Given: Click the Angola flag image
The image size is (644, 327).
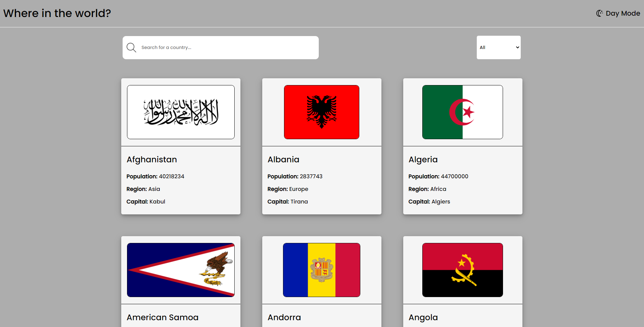Looking at the screenshot, I should coord(462,270).
